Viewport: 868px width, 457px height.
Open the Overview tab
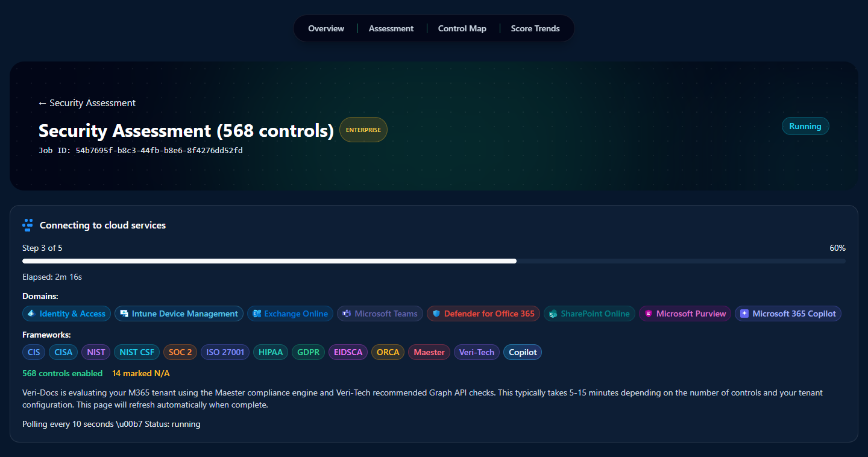coord(326,28)
